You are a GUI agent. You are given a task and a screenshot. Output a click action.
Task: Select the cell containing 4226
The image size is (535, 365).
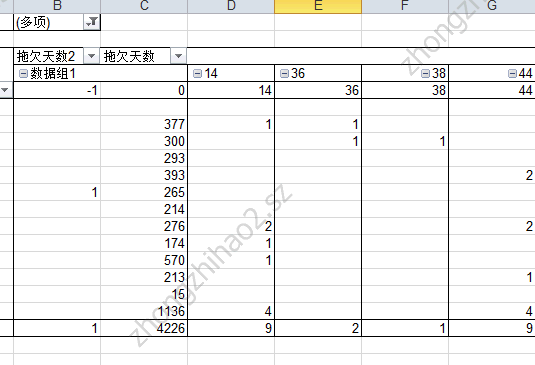click(144, 328)
